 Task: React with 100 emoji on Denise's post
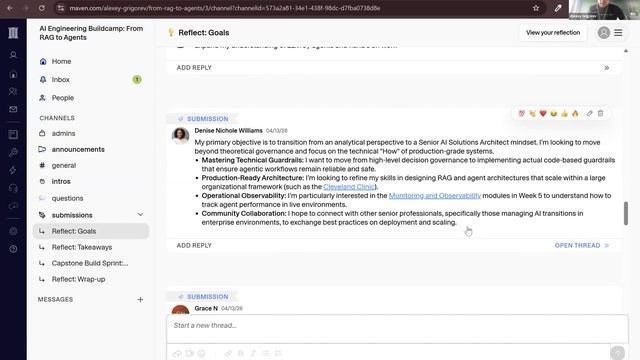point(522,113)
